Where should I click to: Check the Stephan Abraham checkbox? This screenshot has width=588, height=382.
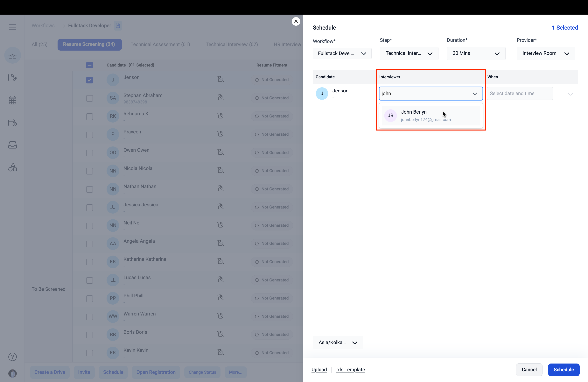(x=89, y=98)
